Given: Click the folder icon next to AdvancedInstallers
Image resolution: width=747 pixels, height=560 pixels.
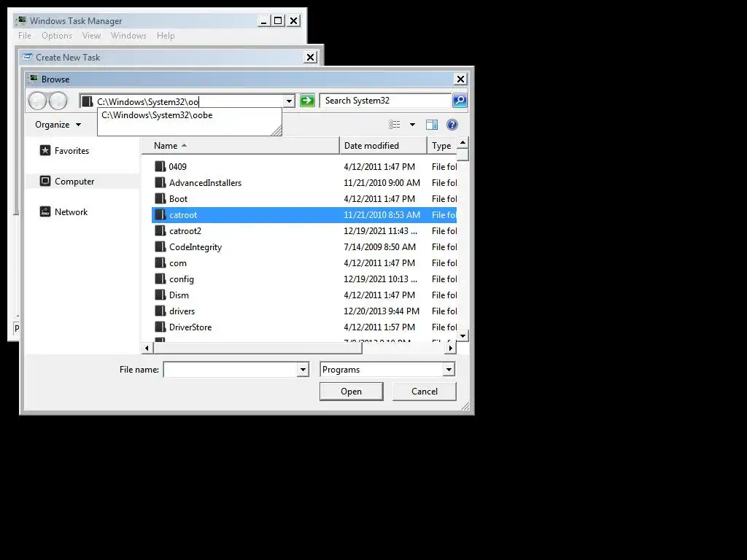Looking at the screenshot, I should (x=160, y=183).
